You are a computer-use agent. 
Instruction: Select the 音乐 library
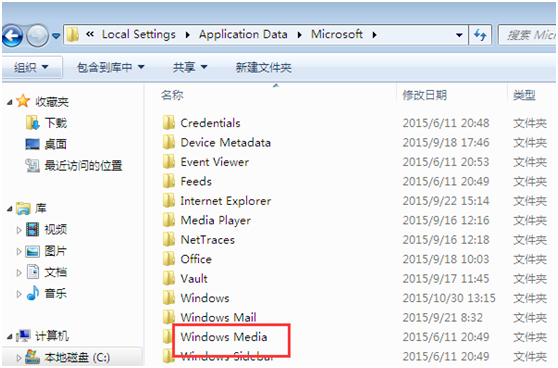click(x=56, y=294)
